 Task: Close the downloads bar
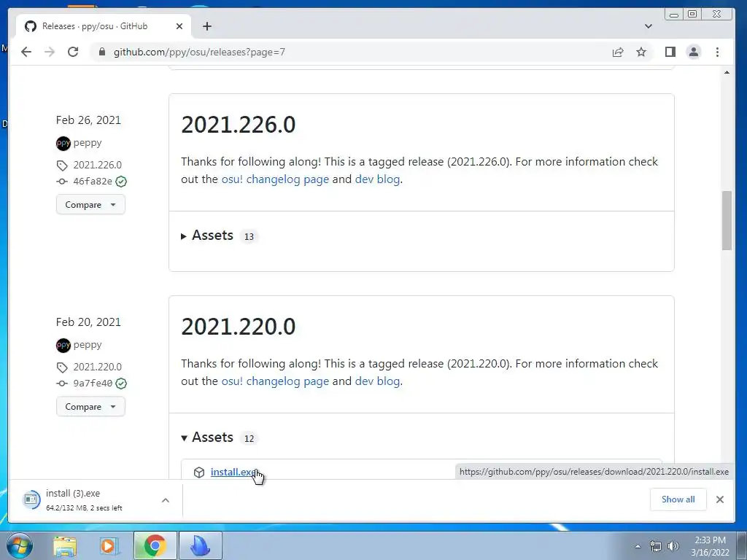[x=720, y=499]
